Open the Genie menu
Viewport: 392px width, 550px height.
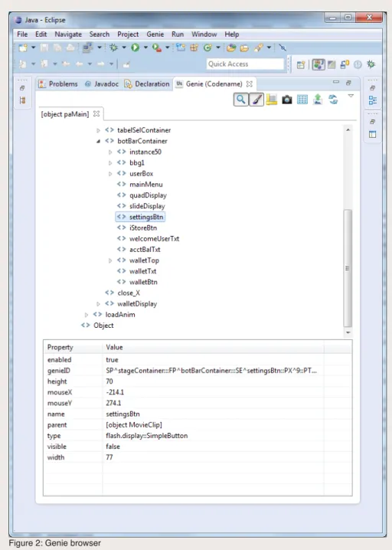point(155,34)
